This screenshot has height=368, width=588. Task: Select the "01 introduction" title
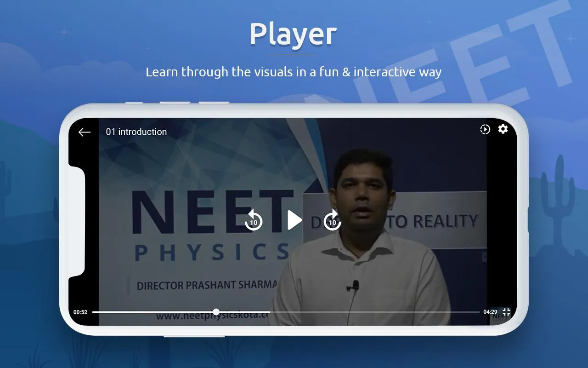136,132
